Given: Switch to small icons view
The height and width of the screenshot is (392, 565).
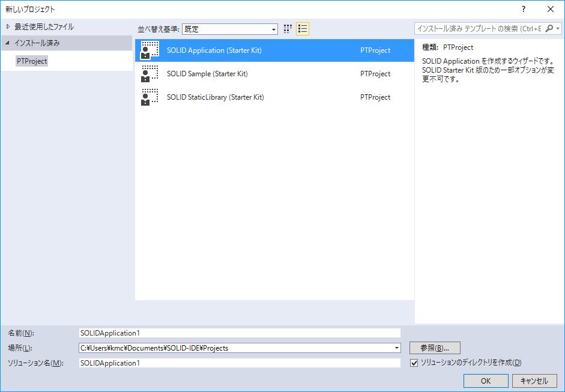Looking at the screenshot, I should click(x=288, y=29).
